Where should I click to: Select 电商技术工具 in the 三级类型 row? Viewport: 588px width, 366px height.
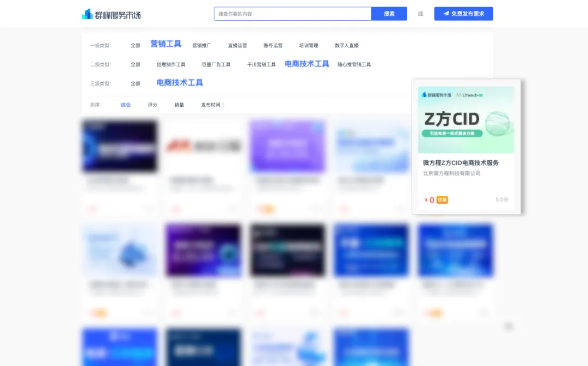(180, 82)
